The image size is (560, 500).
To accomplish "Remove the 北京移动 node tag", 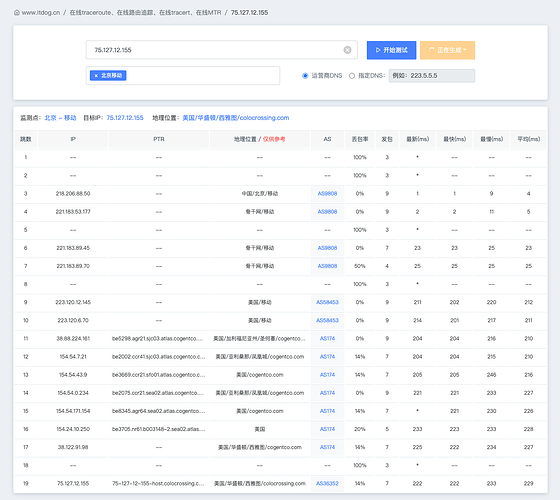I will click(96, 76).
